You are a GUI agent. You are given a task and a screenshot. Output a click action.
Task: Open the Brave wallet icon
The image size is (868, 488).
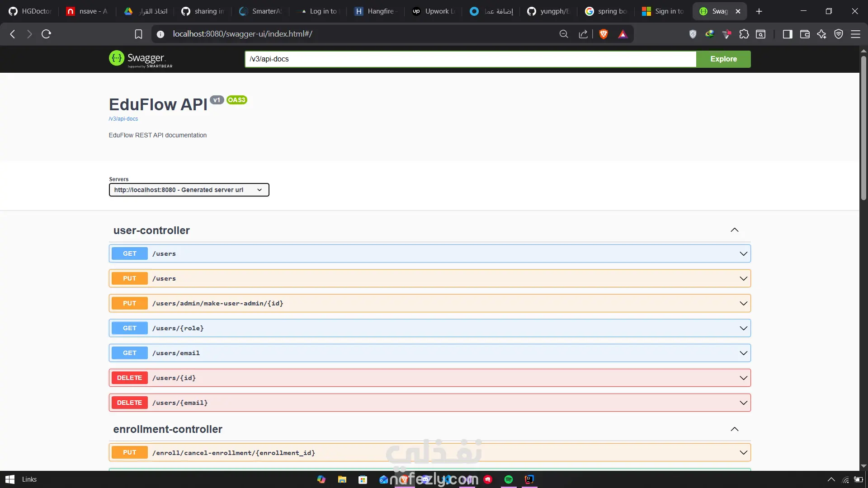804,34
